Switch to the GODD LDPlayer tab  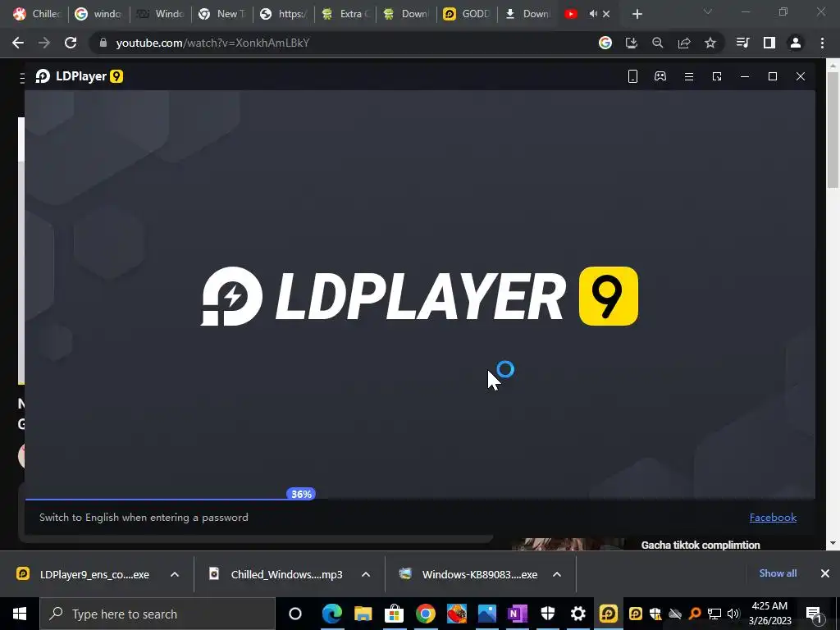coord(467,14)
